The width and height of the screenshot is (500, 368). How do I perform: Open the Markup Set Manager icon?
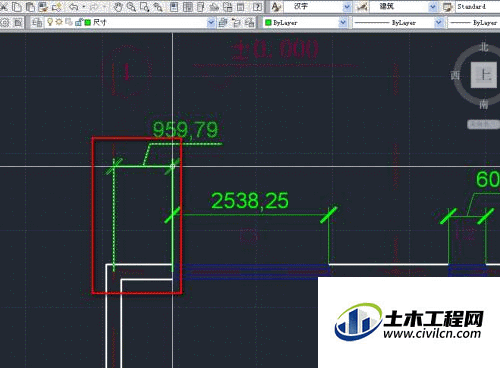click(x=228, y=6)
